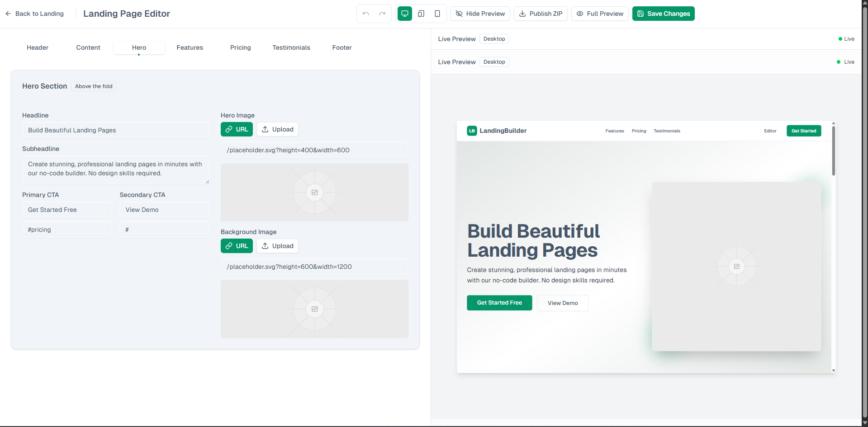
Task: Click the LandingBuilder LB logo in the preview
Action: (x=472, y=131)
